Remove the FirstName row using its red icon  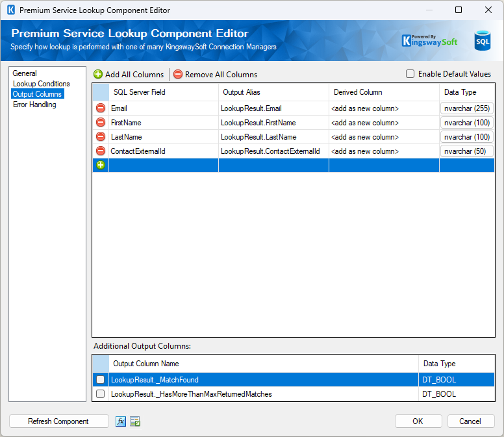(x=101, y=122)
